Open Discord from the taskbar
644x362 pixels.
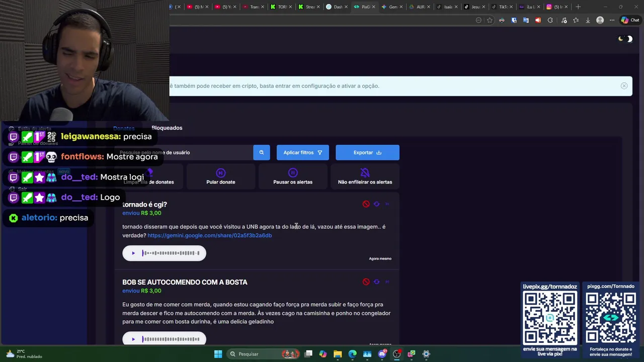coord(382,354)
